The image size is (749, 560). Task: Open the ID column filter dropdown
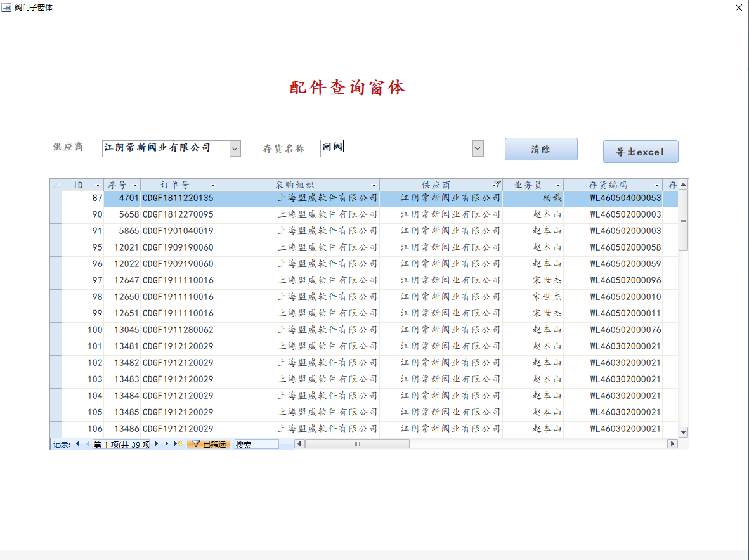point(98,185)
